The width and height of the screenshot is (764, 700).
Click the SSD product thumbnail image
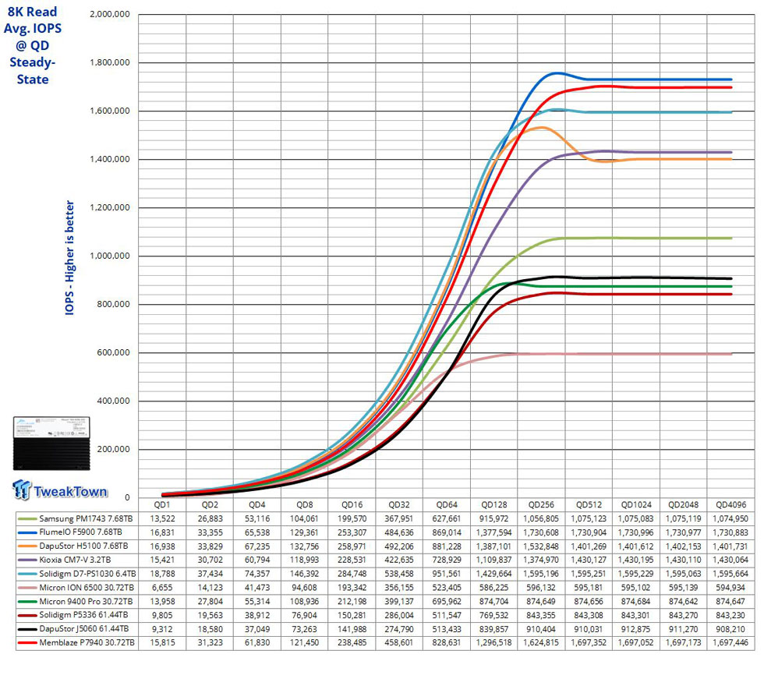pyautogui.click(x=51, y=444)
